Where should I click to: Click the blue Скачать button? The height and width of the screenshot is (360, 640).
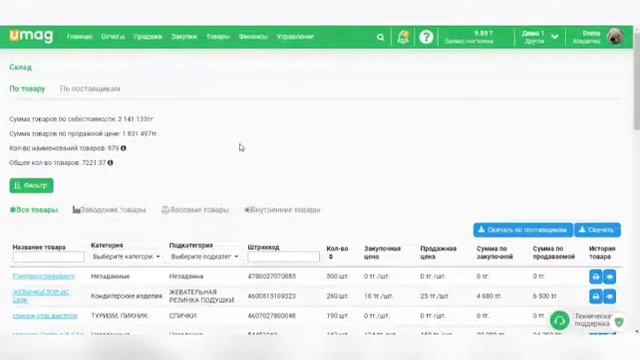[597, 230]
